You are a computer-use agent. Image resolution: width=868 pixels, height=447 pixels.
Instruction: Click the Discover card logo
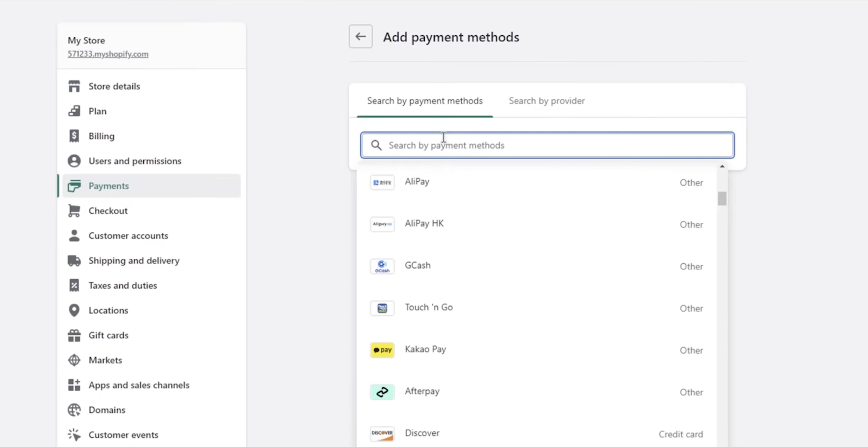click(382, 434)
